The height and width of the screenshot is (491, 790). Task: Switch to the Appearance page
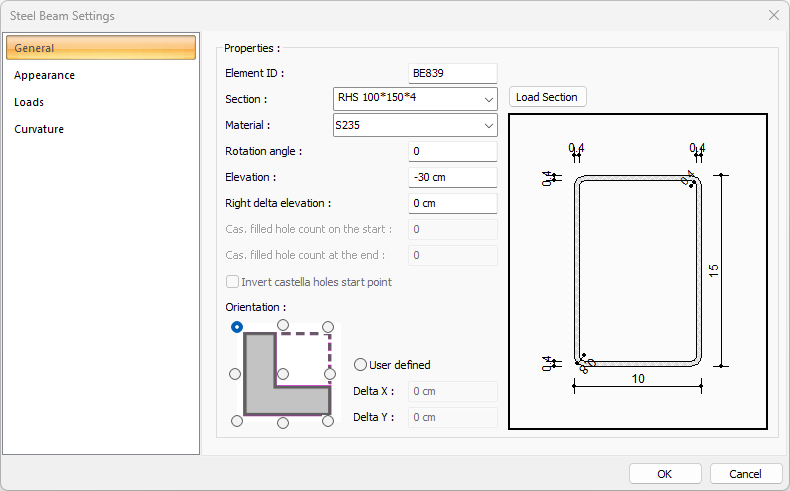point(44,75)
